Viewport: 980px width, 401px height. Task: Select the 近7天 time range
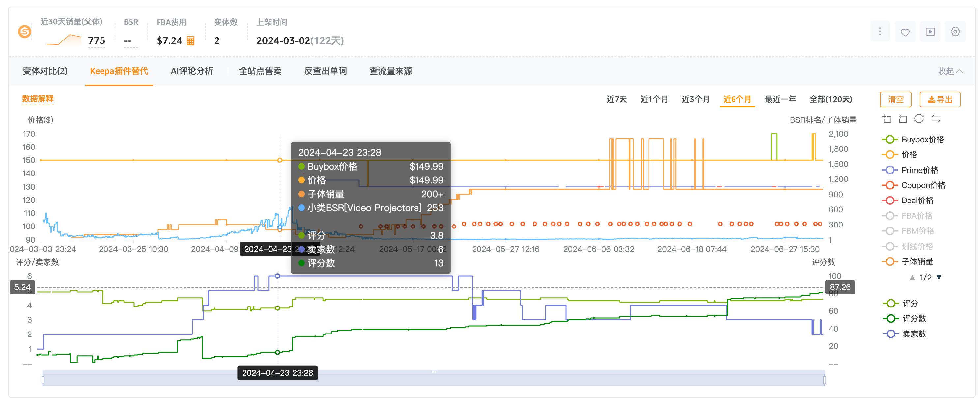tap(617, 99)
